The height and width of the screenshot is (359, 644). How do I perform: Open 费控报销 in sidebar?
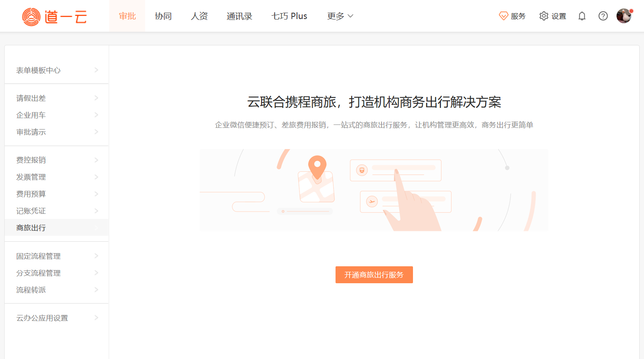57,160
